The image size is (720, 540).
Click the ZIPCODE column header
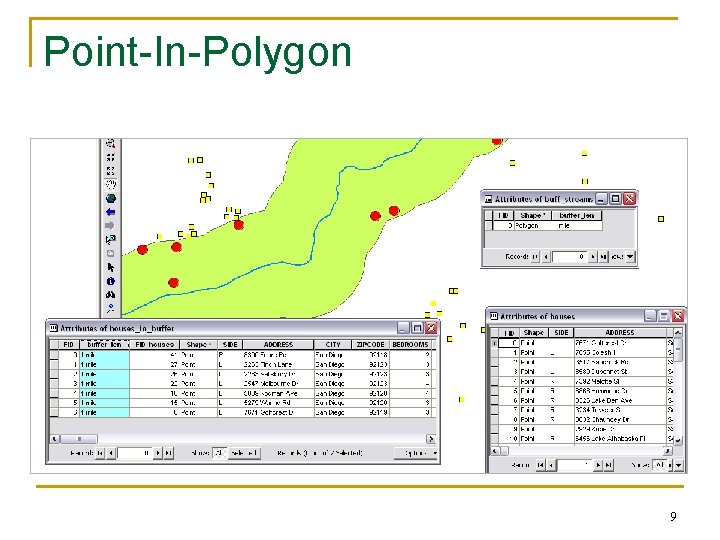click(x=370, y=344)
